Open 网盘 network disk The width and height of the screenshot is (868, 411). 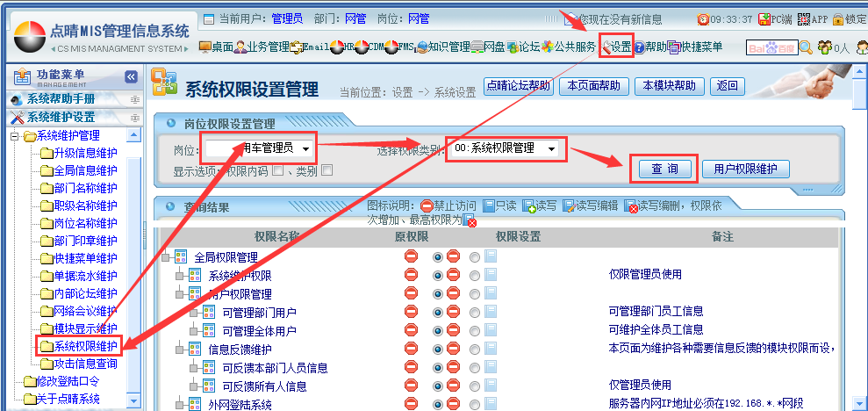(x=488, y=47)
